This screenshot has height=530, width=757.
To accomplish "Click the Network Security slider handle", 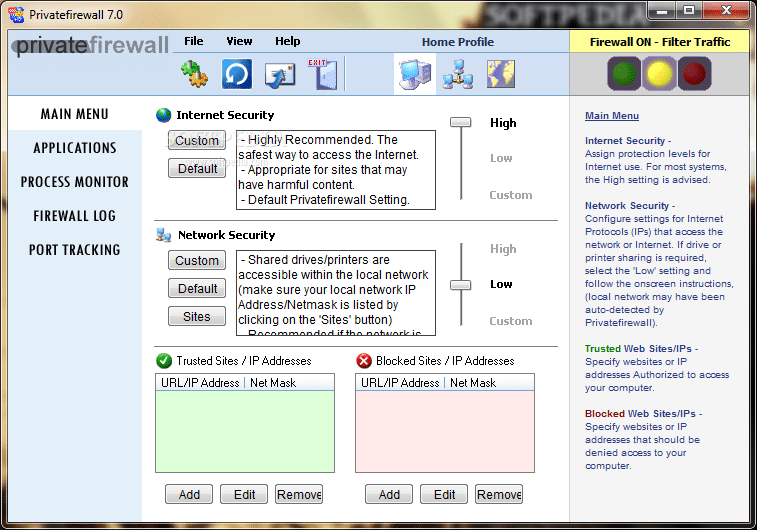I will (x=461, y=285).
